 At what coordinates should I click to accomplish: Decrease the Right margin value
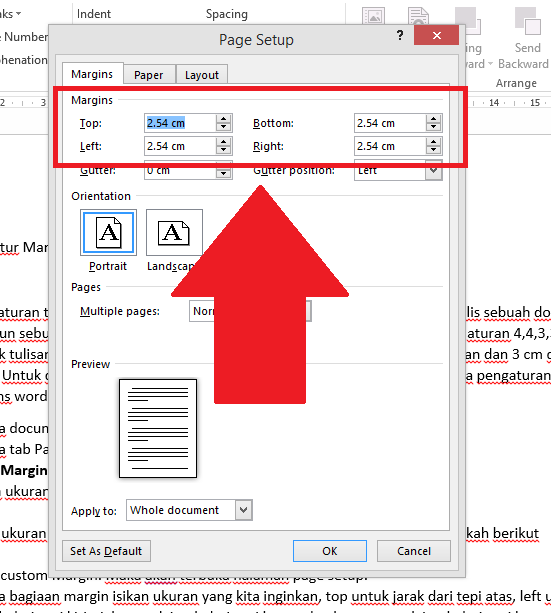click(x=434, y=151)
